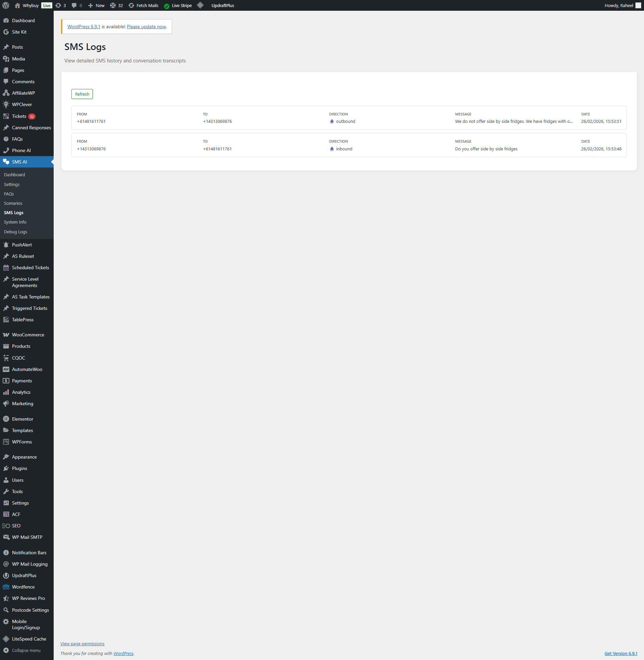Screen dimensions: 644x660
Task: Click the inbound direction icon
Action: pos(332,149)
